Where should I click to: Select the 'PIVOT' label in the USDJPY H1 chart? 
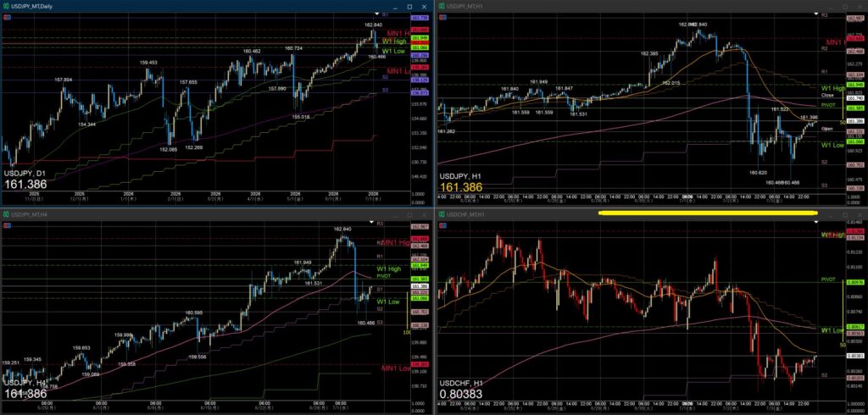829,104
